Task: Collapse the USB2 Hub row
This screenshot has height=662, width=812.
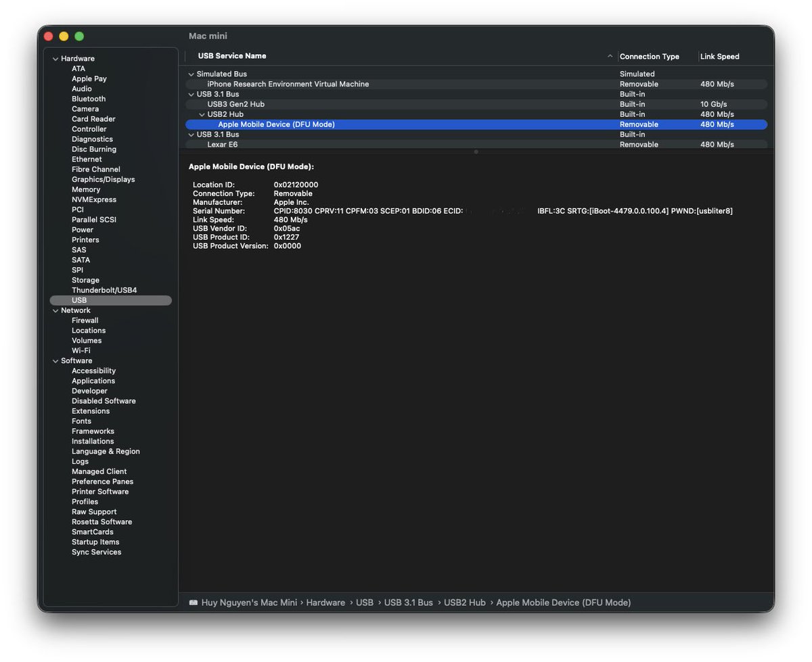Action: click(x=202, y=115)
